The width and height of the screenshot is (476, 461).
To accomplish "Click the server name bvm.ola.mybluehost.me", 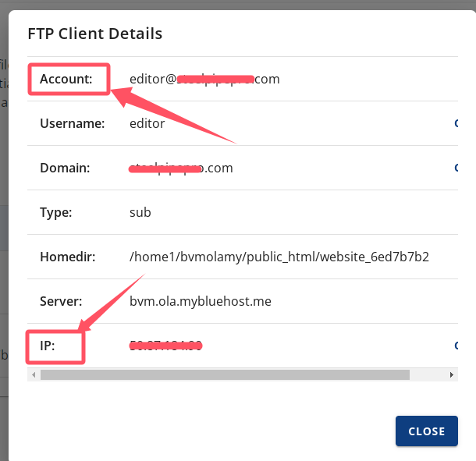I will click(x=201, y=301).
